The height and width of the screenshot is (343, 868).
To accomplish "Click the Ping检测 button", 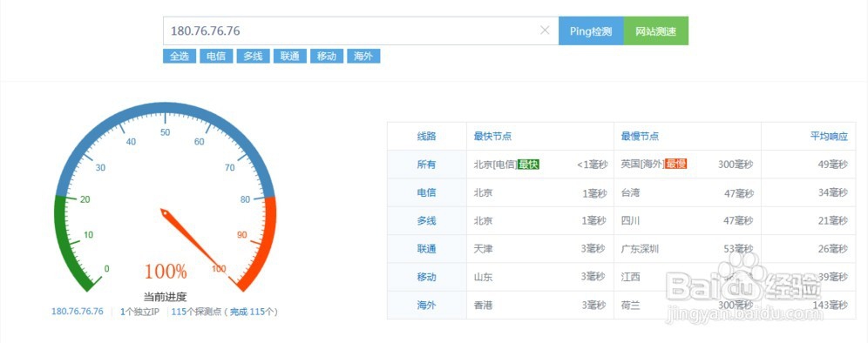I will pos(591,31).
